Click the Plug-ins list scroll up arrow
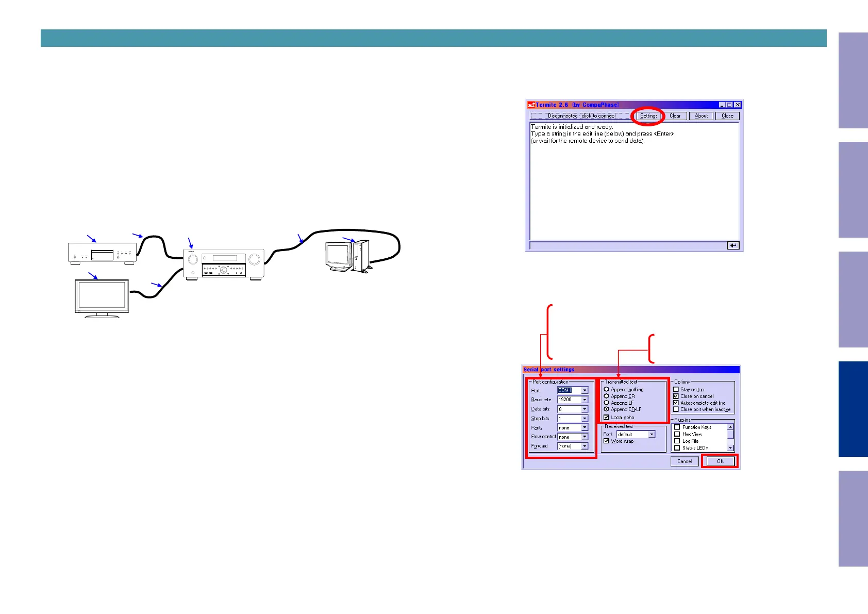Viewport: 868px width, 614px height. [730, 427]
